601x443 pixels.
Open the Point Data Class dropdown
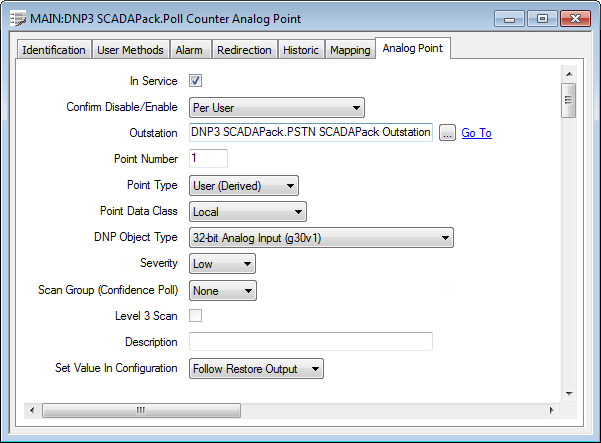pyautogui.click(x=248, y=211)
